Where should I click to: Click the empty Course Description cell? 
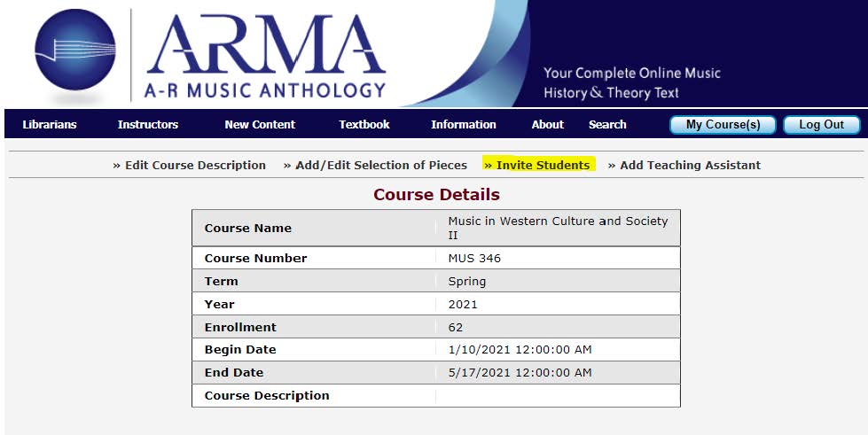pos(558,396)
